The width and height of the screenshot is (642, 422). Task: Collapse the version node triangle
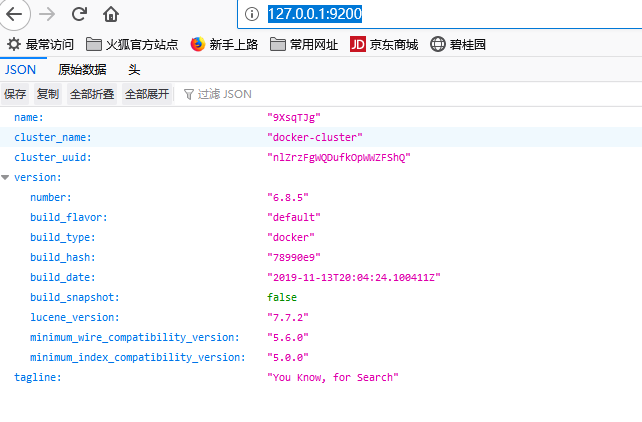(x=5, y=177)
